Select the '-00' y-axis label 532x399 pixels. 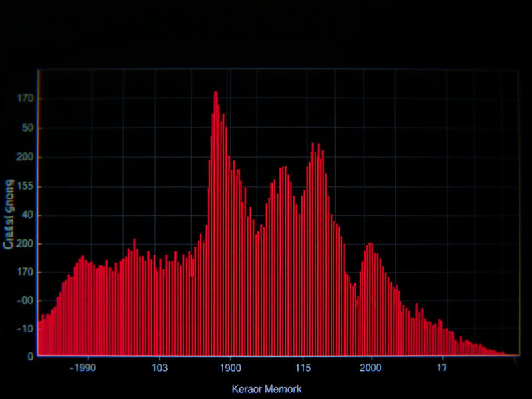(x=25, y=301)
